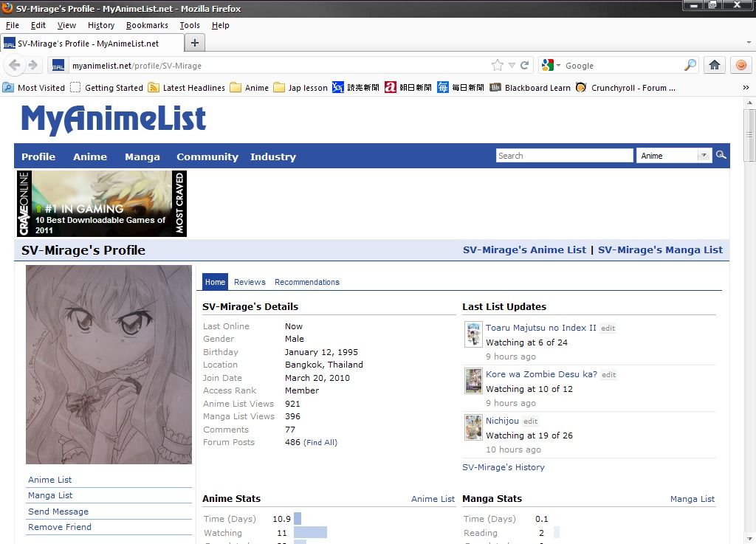Viewport: 756px width, 544px height.
Task: Open SV-Mirage's Manga List link
Action: [x=660, y=249]
